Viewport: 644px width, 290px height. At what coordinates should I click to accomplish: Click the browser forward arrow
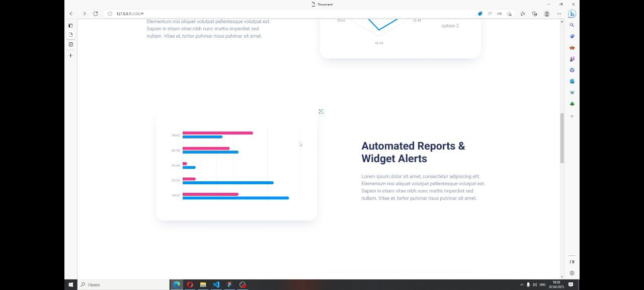[84, 14]
